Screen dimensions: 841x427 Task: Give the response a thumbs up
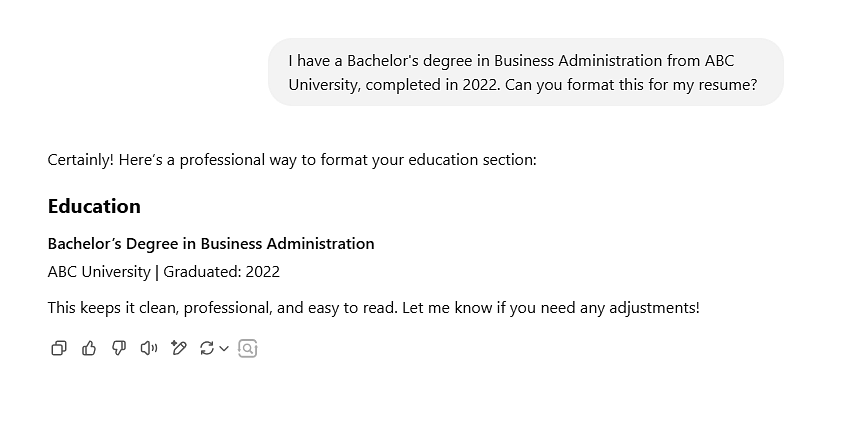point(88,349)
